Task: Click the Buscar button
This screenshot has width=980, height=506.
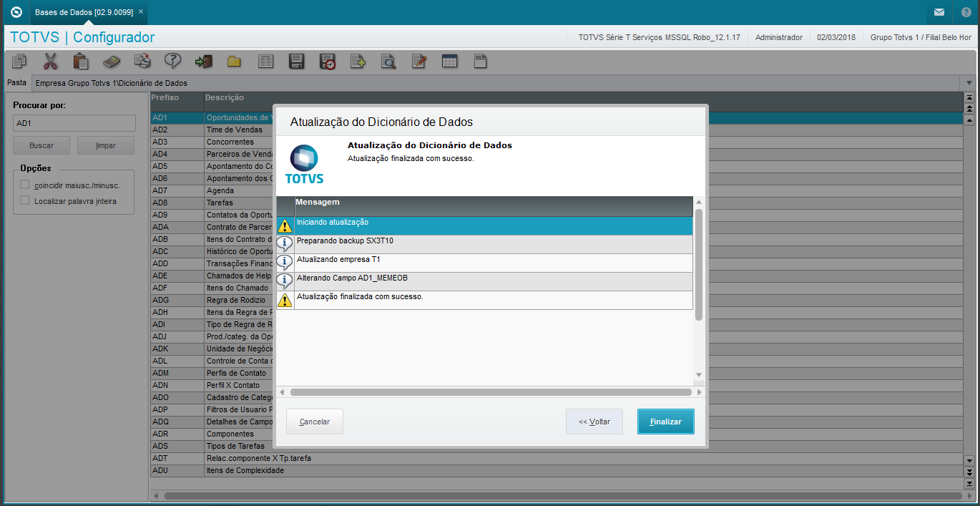Action: click(x=41, y=145)
